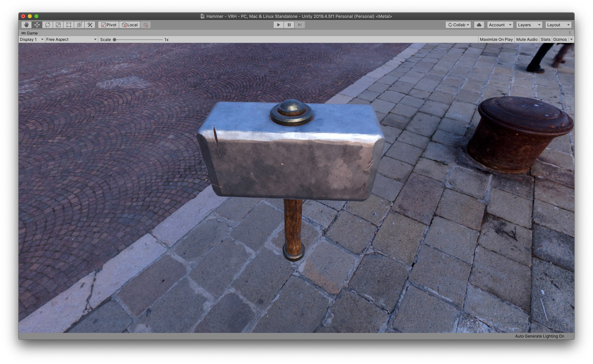Screen dimensions: 593x364
Task: Close the Unity window
Action: click(x=23, y=16)
